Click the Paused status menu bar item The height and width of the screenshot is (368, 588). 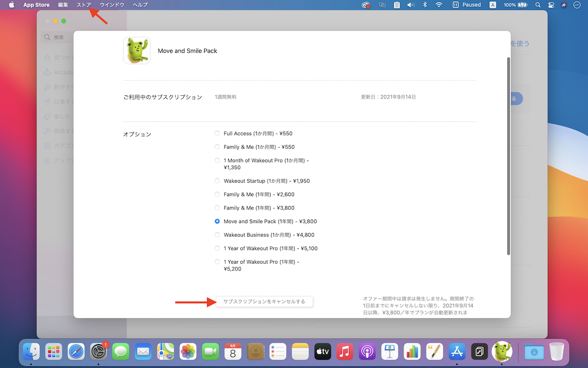click(467, 5)
